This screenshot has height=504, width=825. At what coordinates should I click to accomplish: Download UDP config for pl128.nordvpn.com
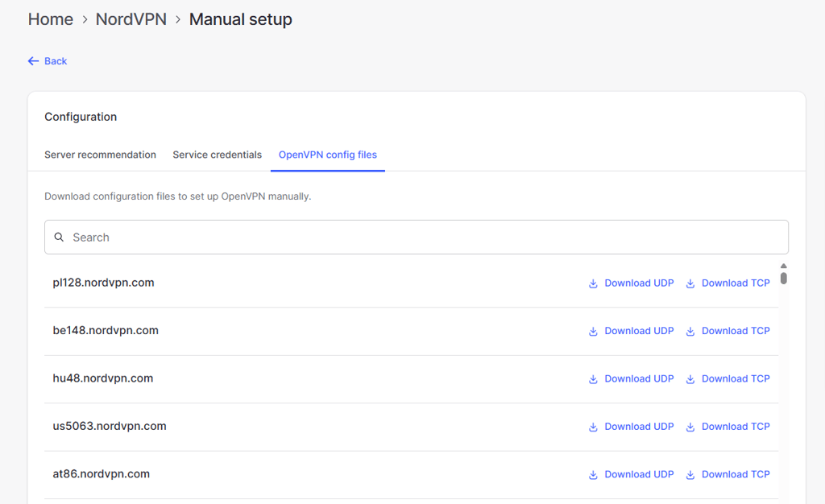pyautogui.click(x=639, y=283)
